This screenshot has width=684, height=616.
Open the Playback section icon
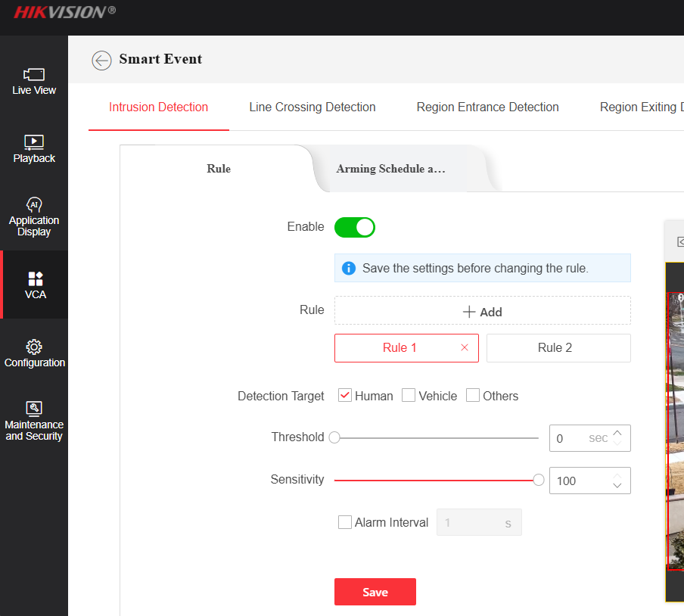tap(34, 142)
